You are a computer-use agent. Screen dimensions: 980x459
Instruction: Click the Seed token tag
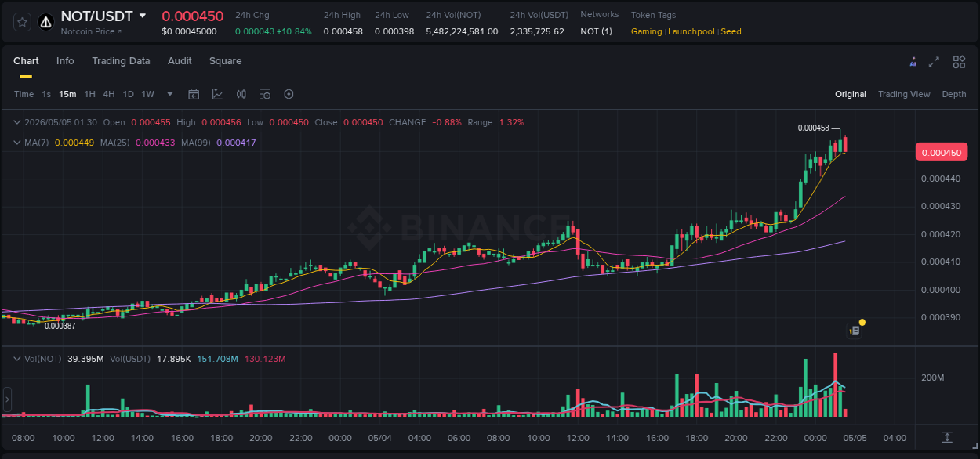(x=731, y=31)
